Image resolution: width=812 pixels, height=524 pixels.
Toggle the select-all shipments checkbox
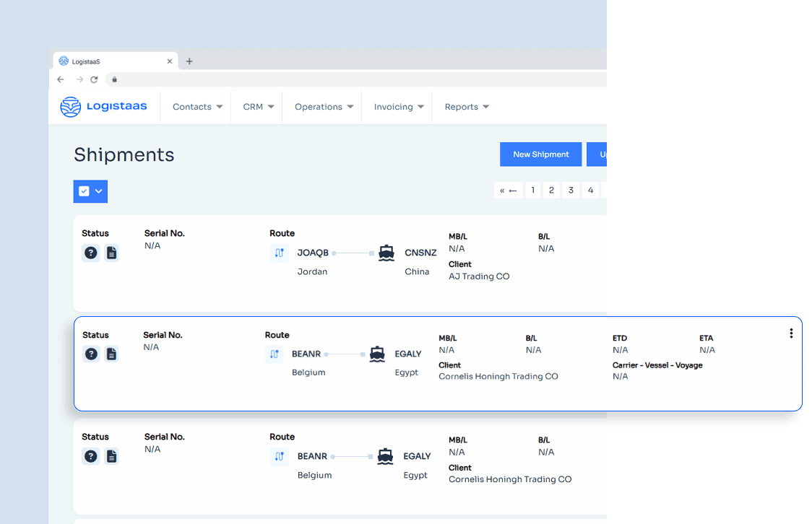84,191
